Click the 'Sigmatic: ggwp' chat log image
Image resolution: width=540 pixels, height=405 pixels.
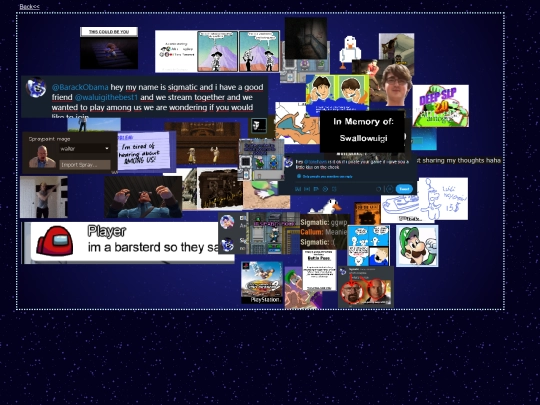point(323,232)
